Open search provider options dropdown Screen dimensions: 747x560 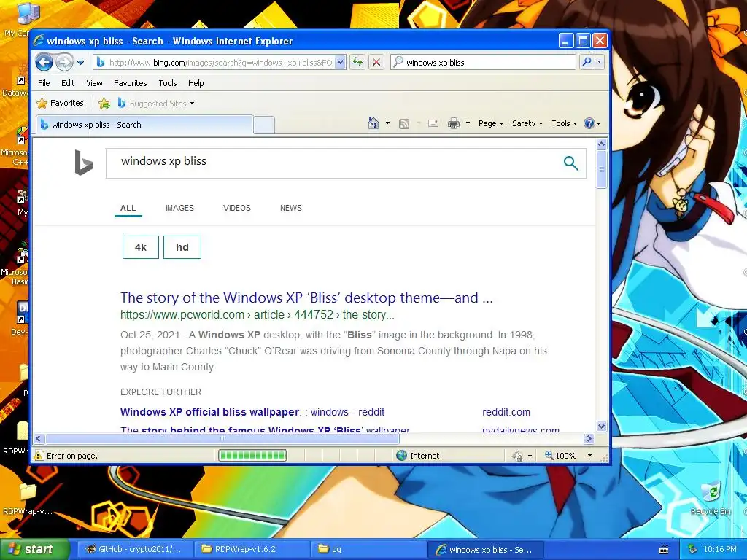[x=600, y=62]
